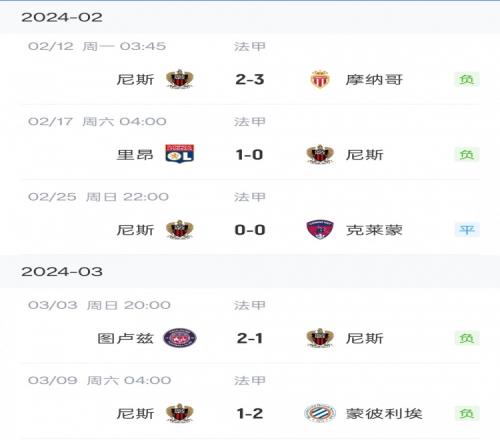Click the 摩纳哥 team name
The height and width of the screenshot is (440, 500).
pos(374,80)
